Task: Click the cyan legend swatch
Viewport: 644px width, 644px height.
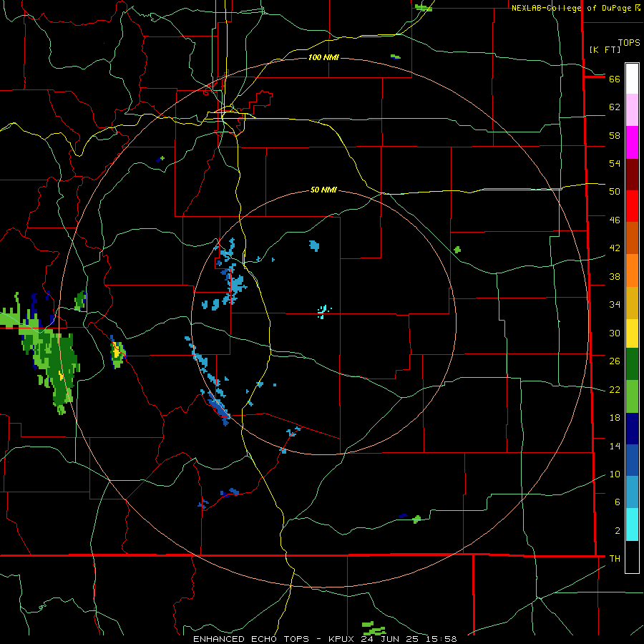Action: coord(632,525)
